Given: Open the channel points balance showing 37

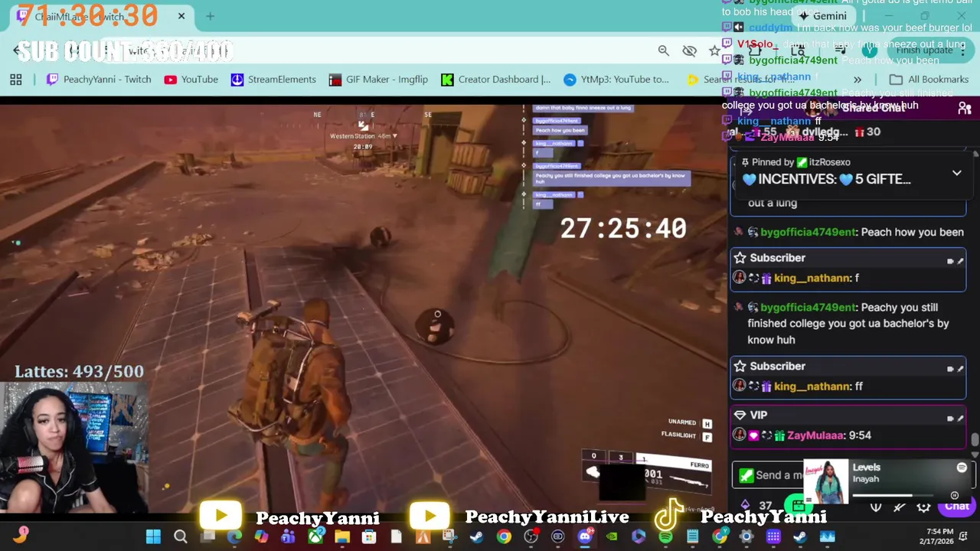Looking at the screenshot, I should pos(757,506).
